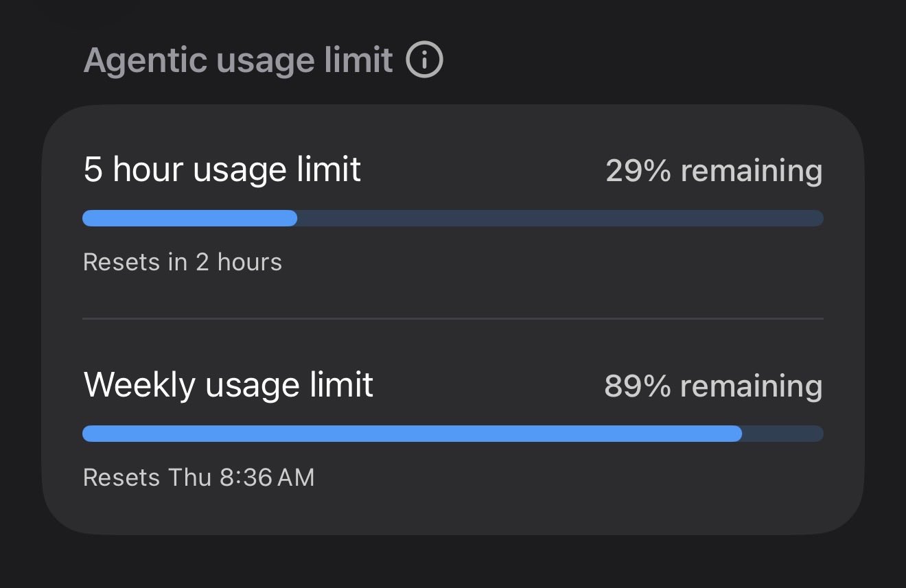Click the 5 hour usage limit label
Viewport: 906px width, 588px height.
point(222,169)
